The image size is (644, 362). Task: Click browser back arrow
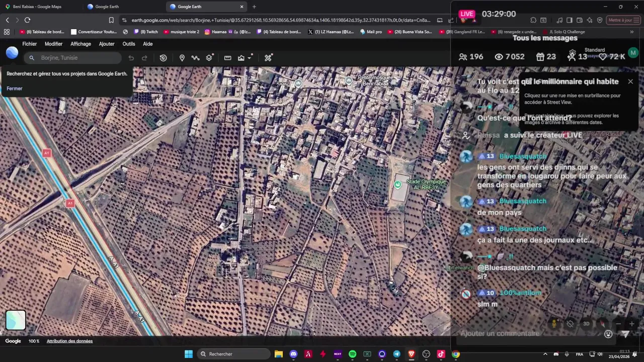click(7, 20)
